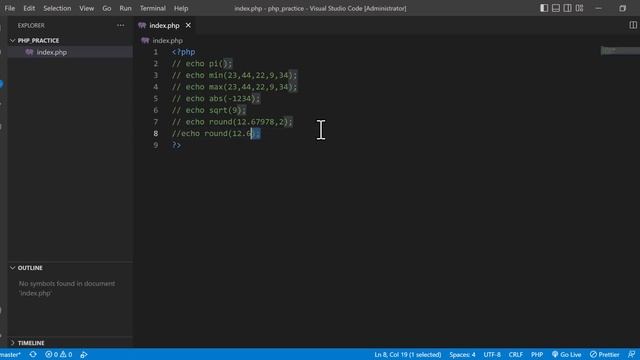The width and height of the screenshot is (640, 360).
Task: Toggle secondary side bar layout icon
Action: pyautogui.click(x=568, y=8)
